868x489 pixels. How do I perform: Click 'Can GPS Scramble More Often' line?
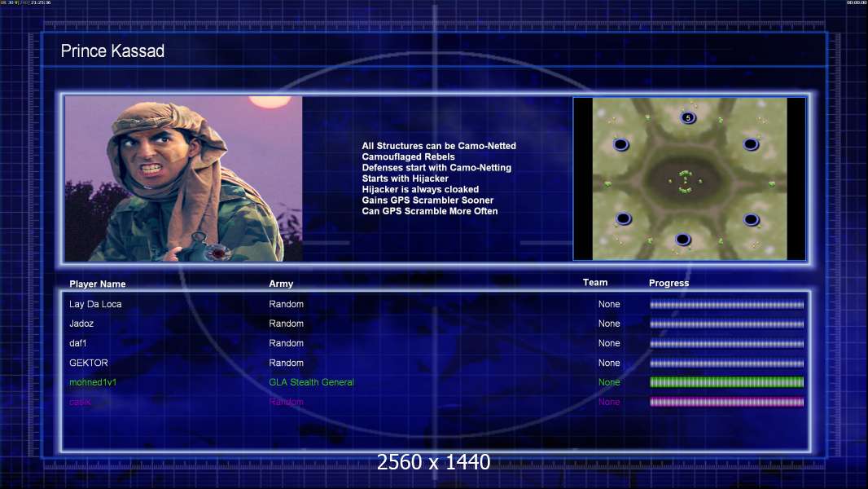430,211
